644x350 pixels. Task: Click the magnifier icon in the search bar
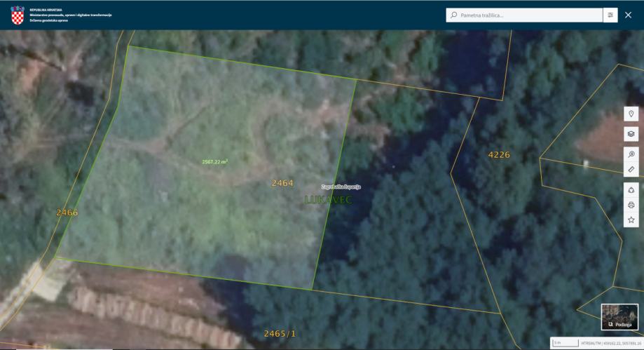(454, 15)
